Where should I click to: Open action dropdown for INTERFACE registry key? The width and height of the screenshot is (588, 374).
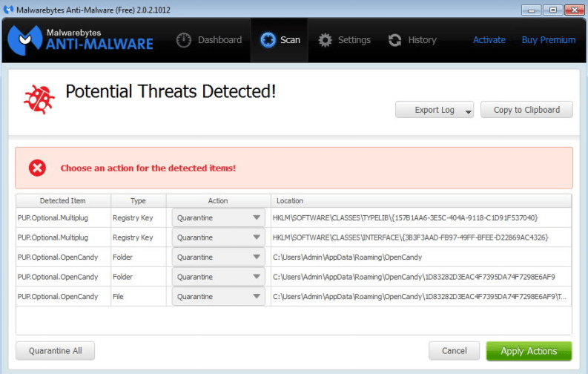(218, 237)
